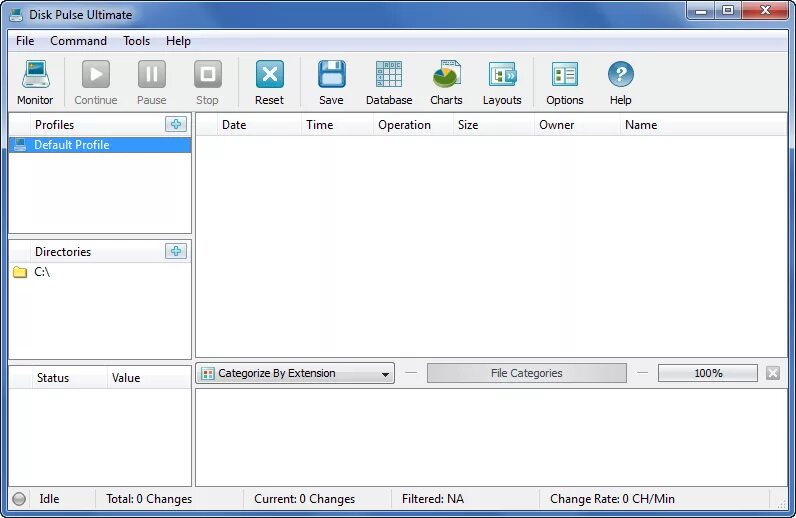Click the Help toolbar icon
Image resolution: width=796 pixels, height=518 pixels.
coord(620,82)
